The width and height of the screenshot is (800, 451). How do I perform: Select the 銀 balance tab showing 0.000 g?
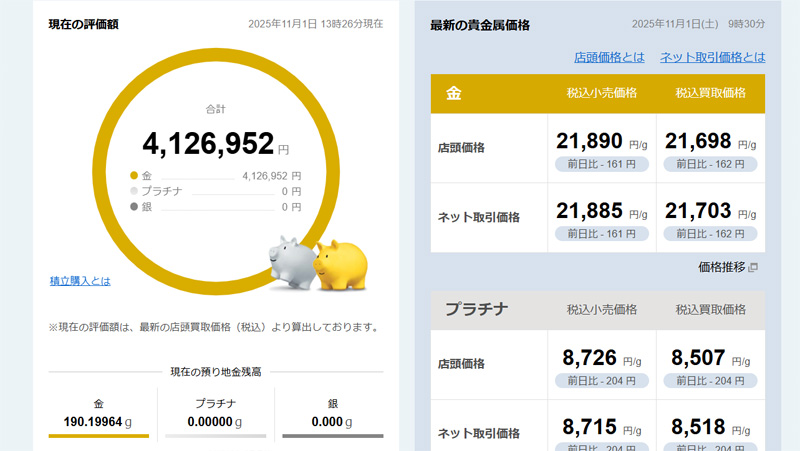tap(332, 413)
